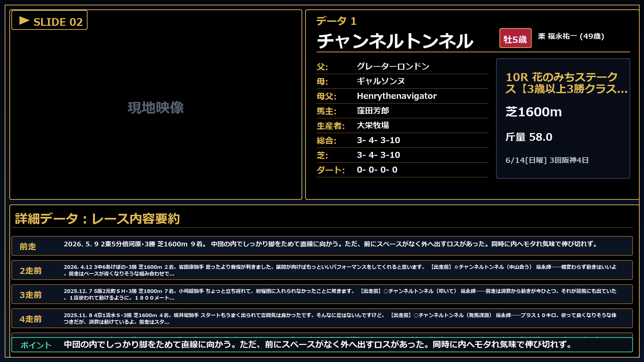The image size is (644, 362).
Task: Click the 母父: label
Action: (x=326, y=96)
